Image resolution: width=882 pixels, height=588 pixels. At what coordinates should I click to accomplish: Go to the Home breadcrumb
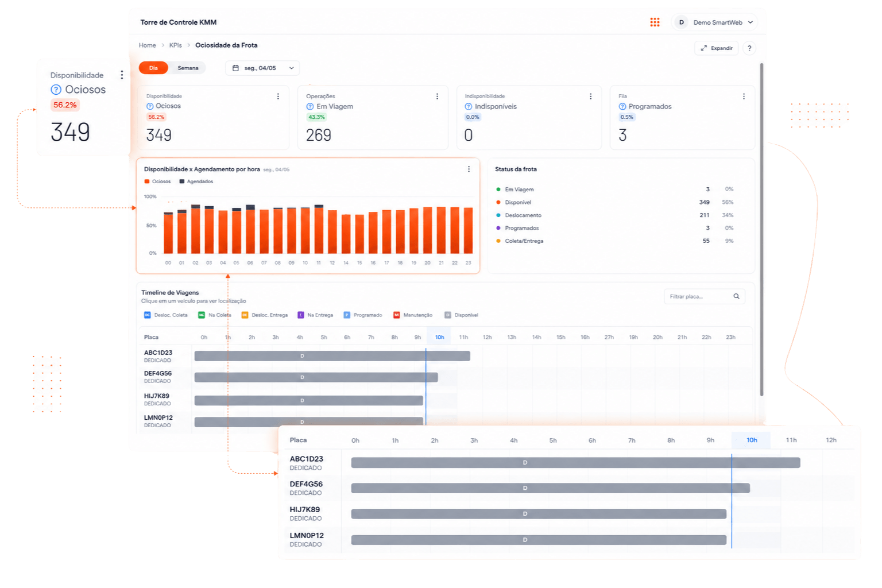pyautogui.click(x=148, y=45)
